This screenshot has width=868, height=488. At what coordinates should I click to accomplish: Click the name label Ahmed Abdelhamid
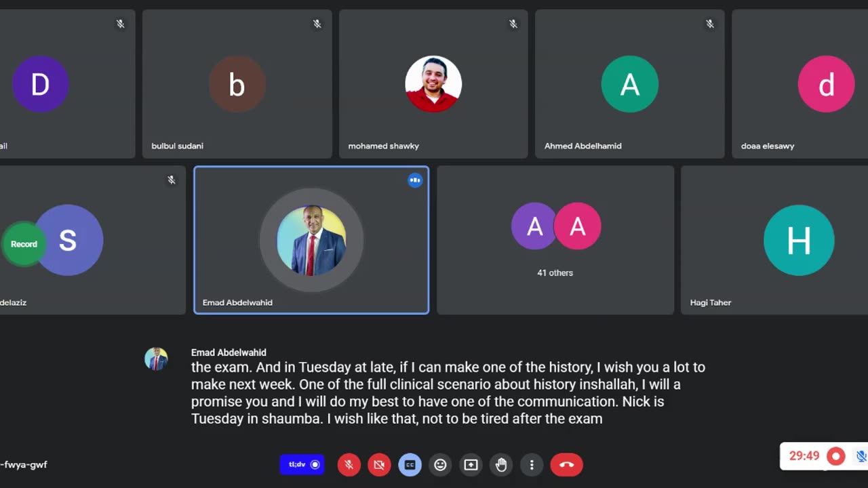tap(583, 146)
